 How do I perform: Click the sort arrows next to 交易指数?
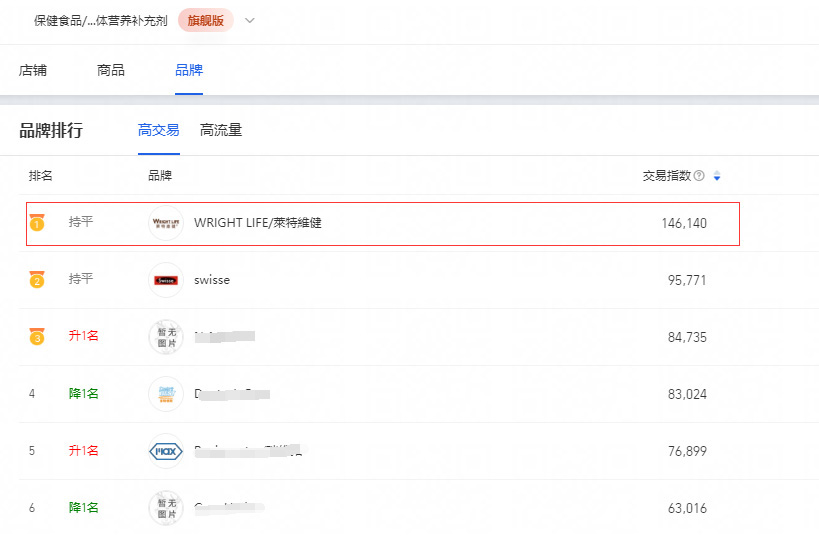pyautogui.click(x=717, y=176)
